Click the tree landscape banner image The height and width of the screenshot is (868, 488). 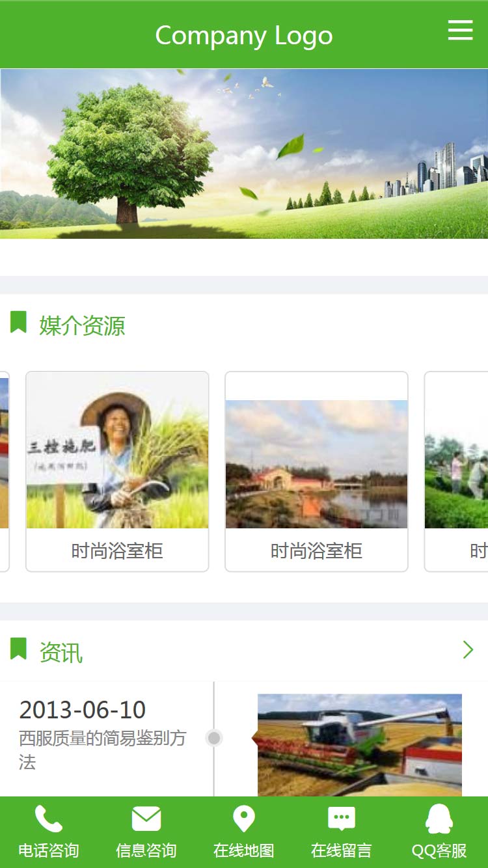point(244,154)
